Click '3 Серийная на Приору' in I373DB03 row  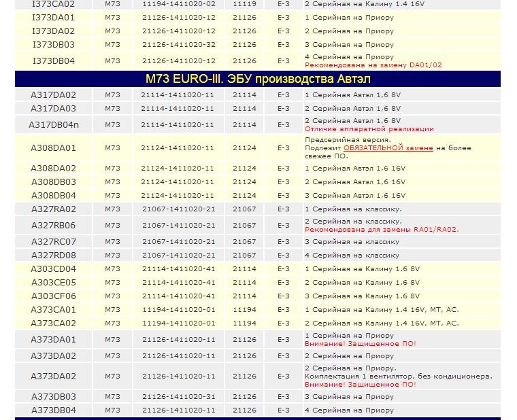point(349,44)
